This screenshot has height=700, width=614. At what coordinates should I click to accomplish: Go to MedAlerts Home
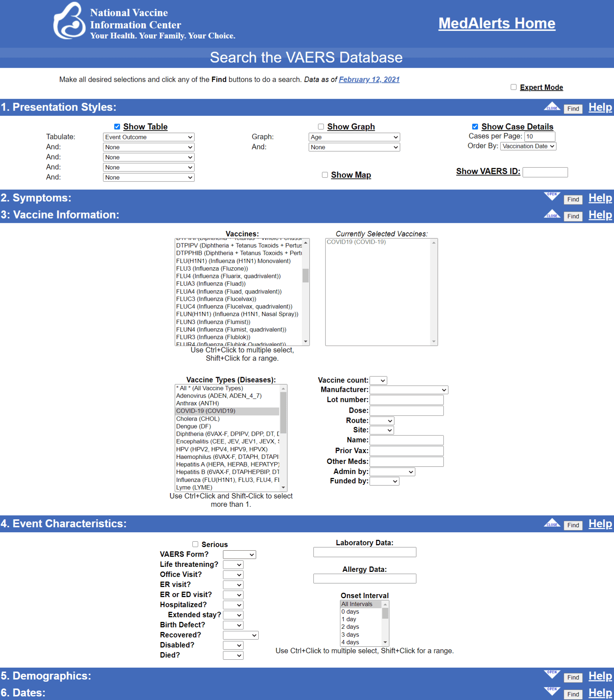point(497,23)
